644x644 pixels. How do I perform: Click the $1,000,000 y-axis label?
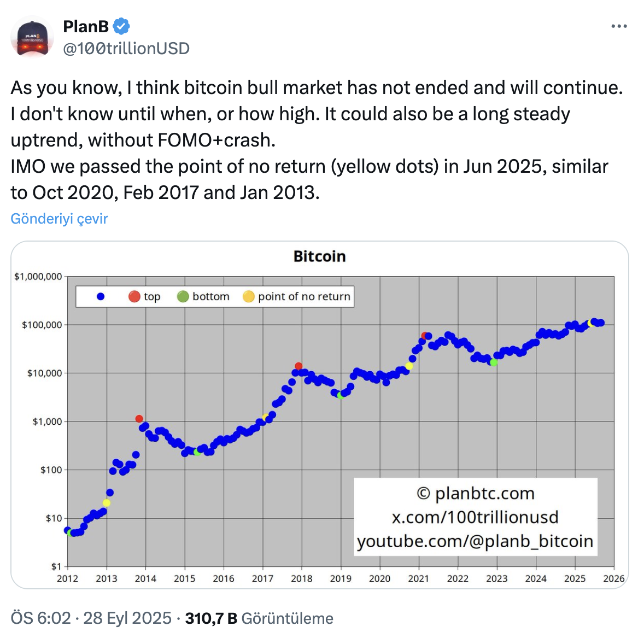(38, 277)
